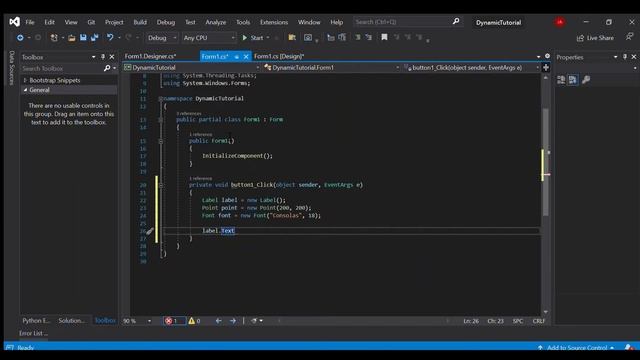Collapse the Form1 class outline toggle
The width and height of the screenshot is (640, 360).
[161, 120]
